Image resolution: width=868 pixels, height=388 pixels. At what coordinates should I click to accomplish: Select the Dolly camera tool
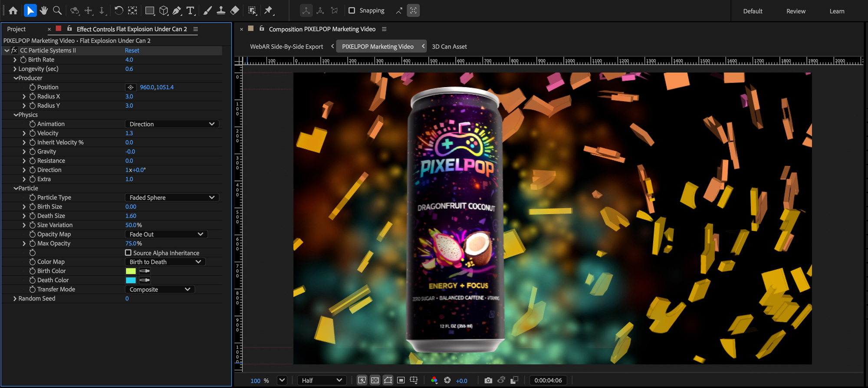[x=102, y=10]
